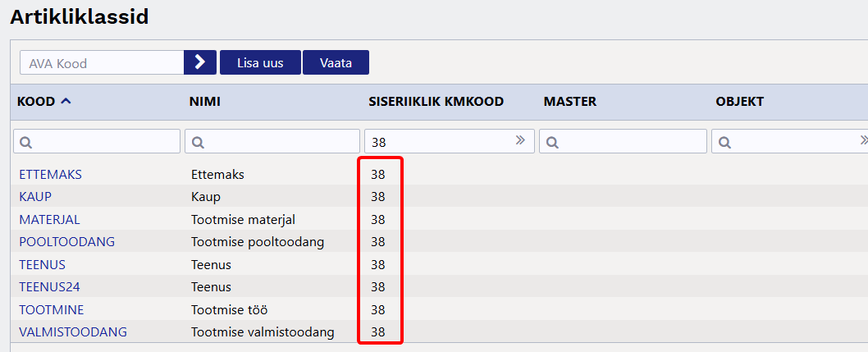The width and height of the screenshot is (868, 352).
Task: Open the double-chevron picker in the KMKOOD filter
Action: (520, 140)
